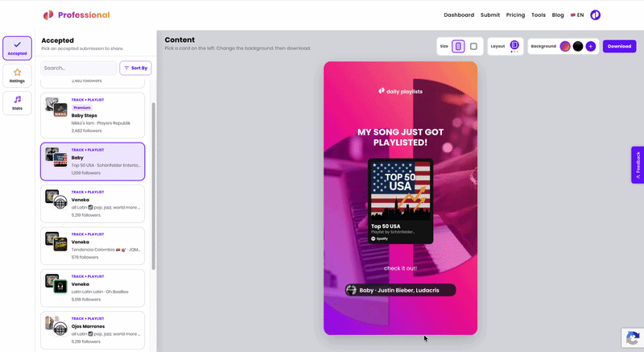
Task: Open the Feedback side tab
Action: [x=638, y=164]
